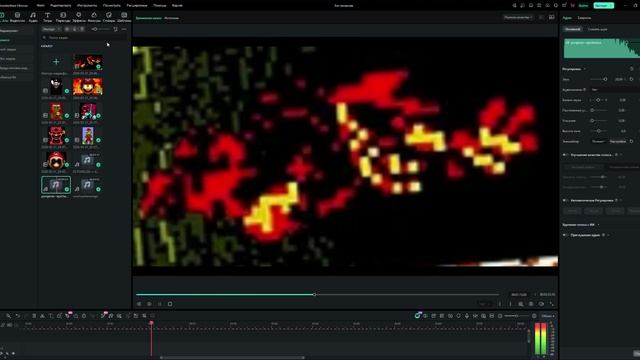The width and height of the screenshot is (640, 360).
Task: Click the timeline undo icon
Action: tap(17, 316)
